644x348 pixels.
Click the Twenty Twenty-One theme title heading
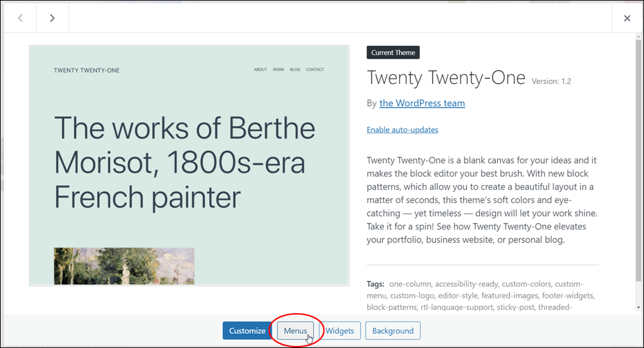click(x=446, y=77)
